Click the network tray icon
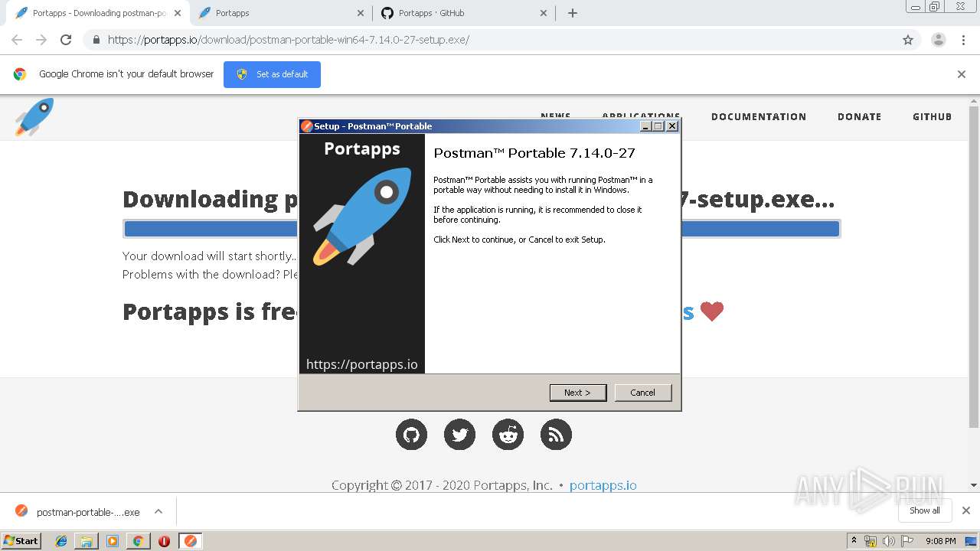This screenshot has width=980, height=551. (871, 541)
